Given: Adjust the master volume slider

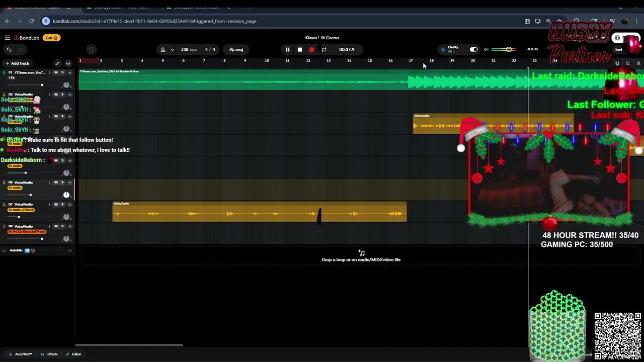Looking at the screenshot, I should click(x=503, y=49).
